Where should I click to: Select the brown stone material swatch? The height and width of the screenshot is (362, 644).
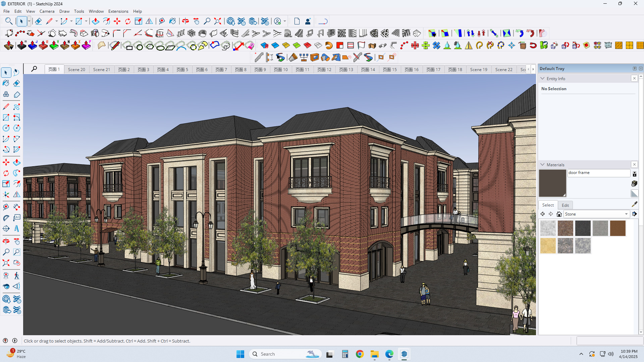click(618, 228)
